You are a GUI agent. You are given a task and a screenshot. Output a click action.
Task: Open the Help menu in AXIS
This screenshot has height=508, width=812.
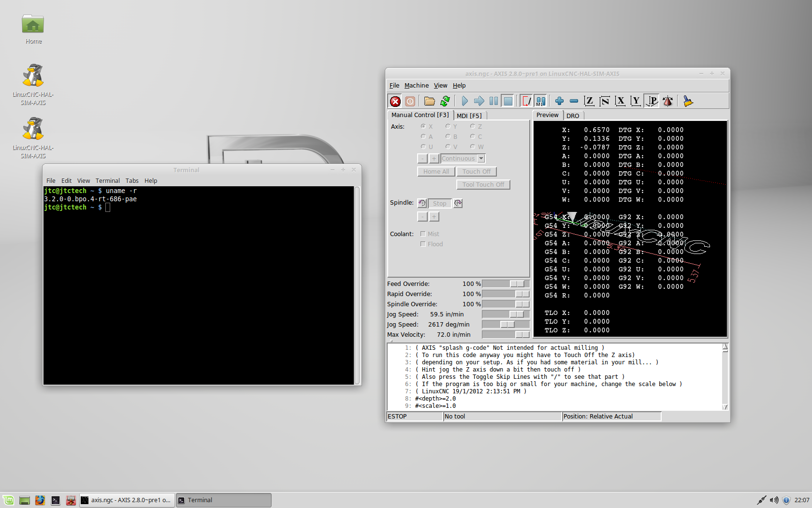tap(459, 86)
